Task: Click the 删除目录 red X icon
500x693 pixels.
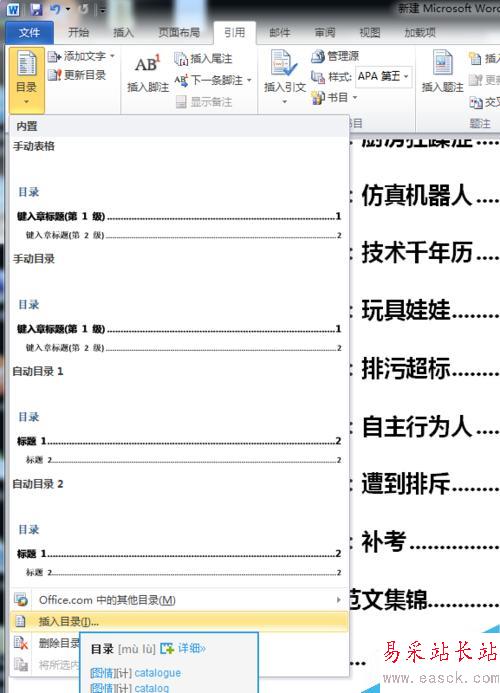Action: (x=21, y=642)
